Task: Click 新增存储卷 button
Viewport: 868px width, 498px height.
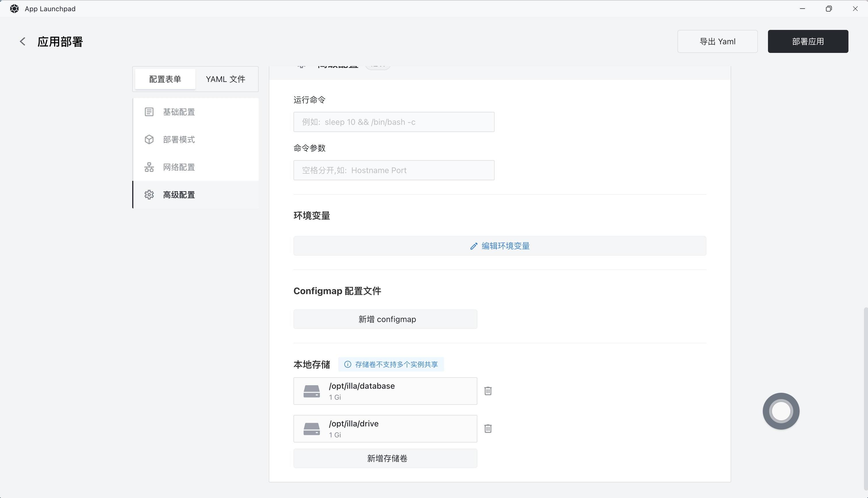Action: coord(385,458)
